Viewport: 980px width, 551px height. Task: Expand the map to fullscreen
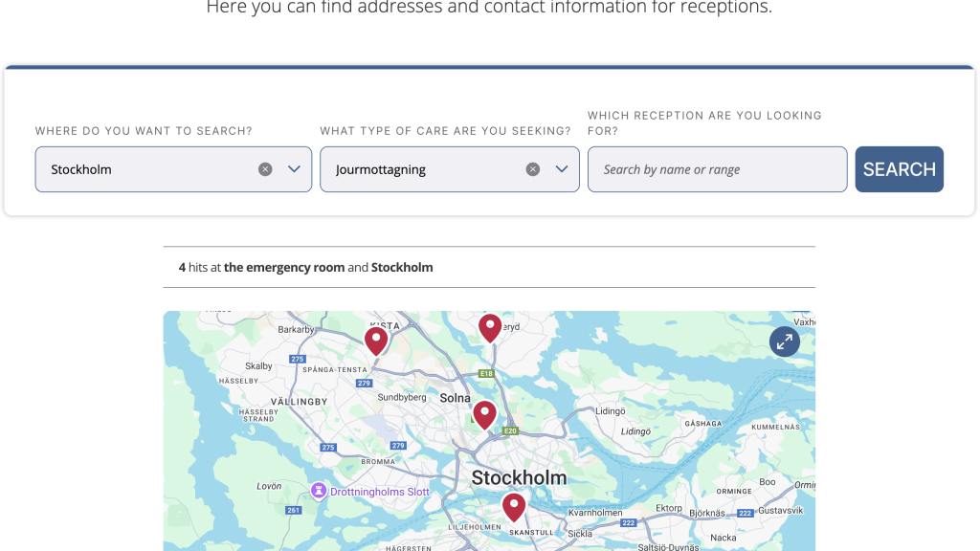coord(785,342)
